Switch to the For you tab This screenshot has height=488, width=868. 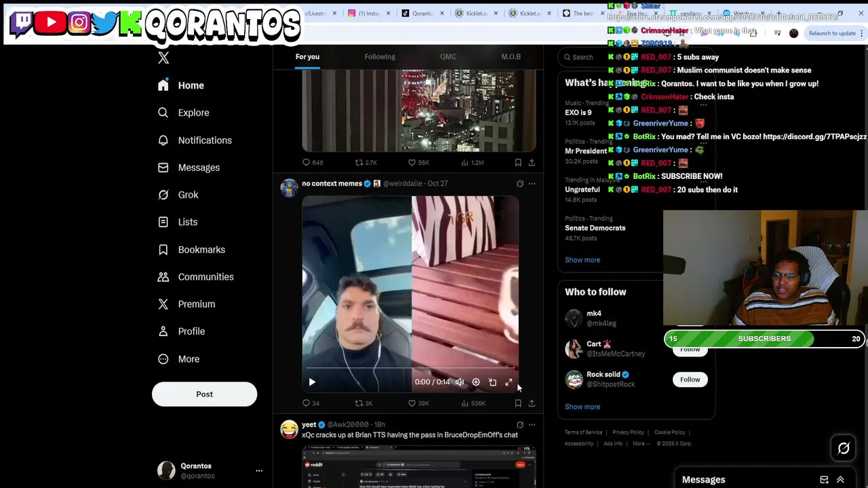coord(307,56)
